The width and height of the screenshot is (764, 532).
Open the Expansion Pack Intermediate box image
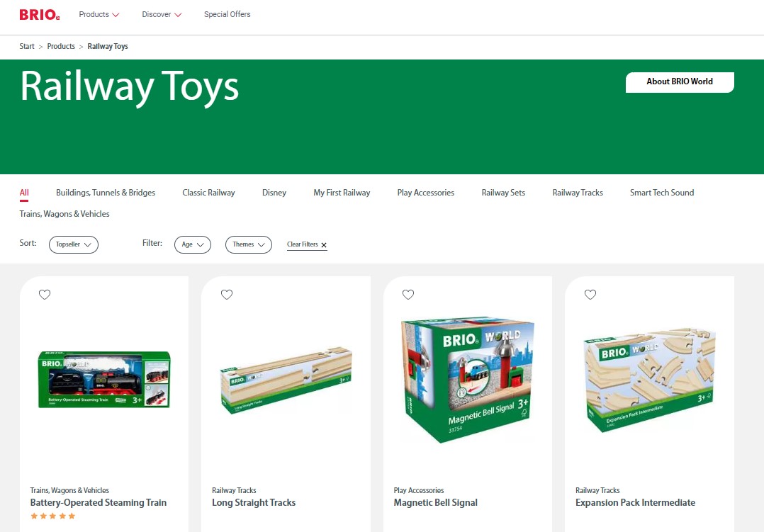tap(649, 380)
